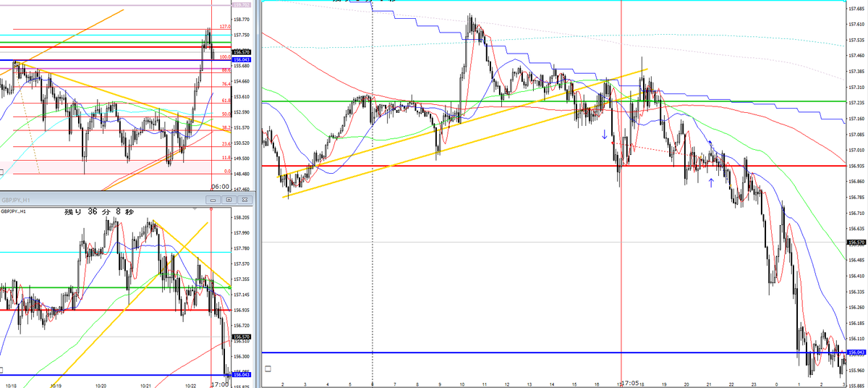Restore the GBPJPY,H1 chart window
This screenshot has height=388, width=868.
click(228, 198)
